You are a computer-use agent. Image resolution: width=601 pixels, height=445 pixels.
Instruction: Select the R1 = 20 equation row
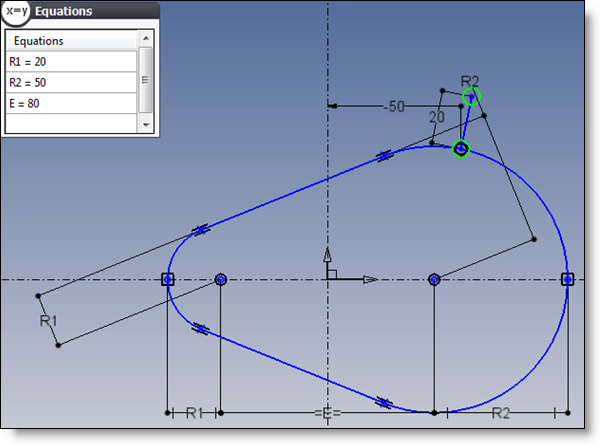70,62
